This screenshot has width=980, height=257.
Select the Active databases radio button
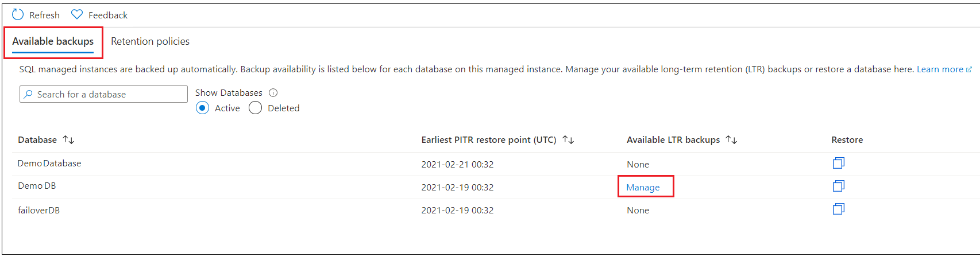(202, 108)
